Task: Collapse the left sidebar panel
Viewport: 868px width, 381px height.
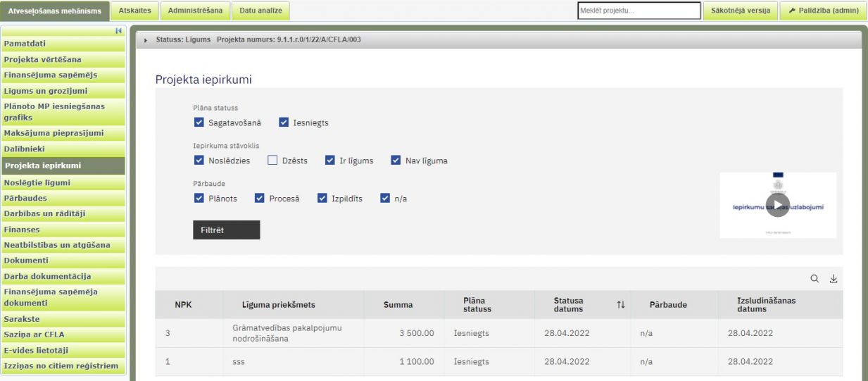Action: [119, 31]
